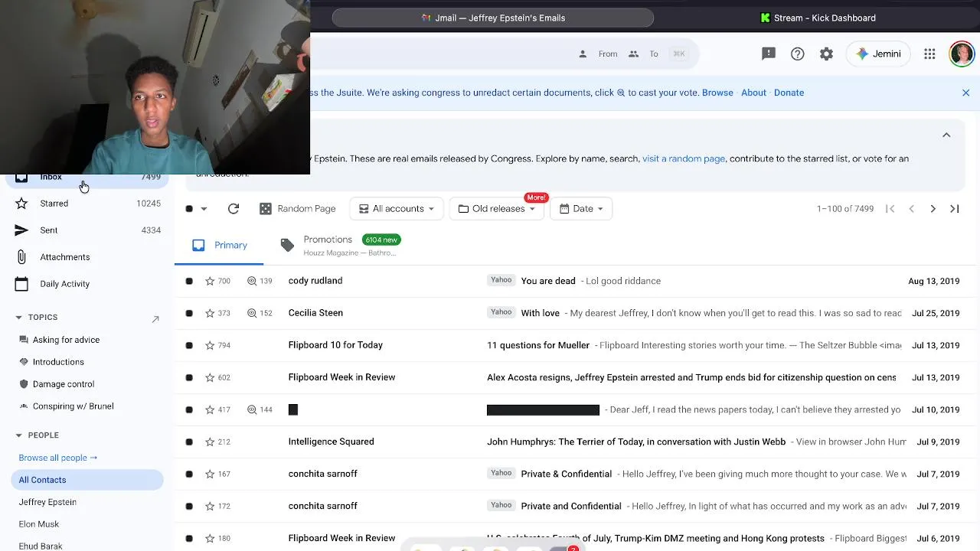Click the feedback speech-bubble icon
This screenshot has width=980, height=551.
(x=769, y=54)
